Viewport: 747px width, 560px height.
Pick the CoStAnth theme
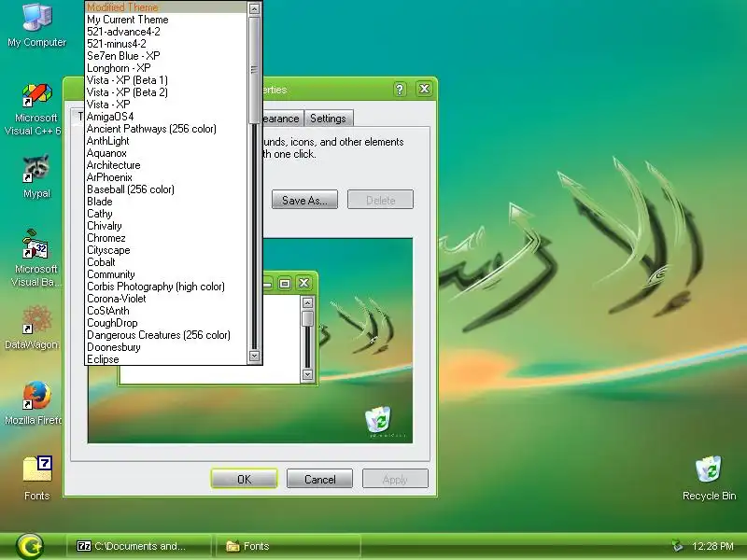(166, 311)
